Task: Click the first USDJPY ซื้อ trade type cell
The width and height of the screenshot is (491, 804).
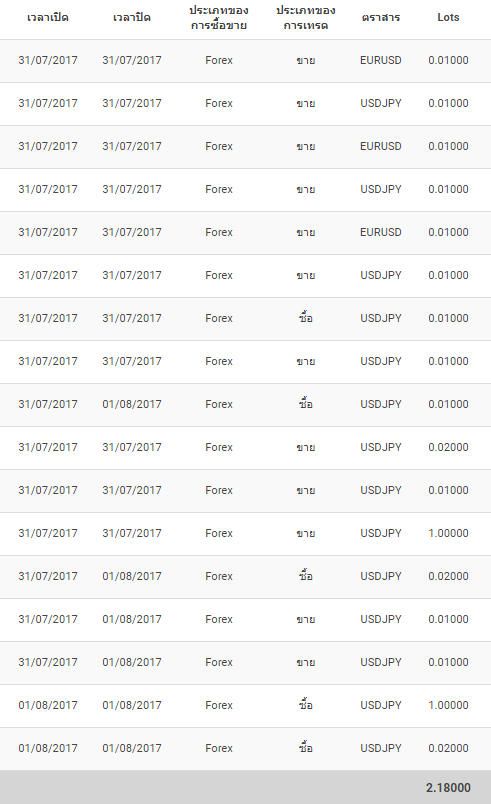Action: (x=305, y=318)
